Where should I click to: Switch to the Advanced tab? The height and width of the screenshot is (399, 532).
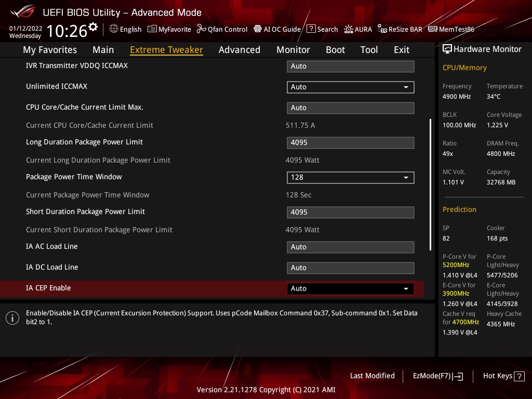(239, 50)
